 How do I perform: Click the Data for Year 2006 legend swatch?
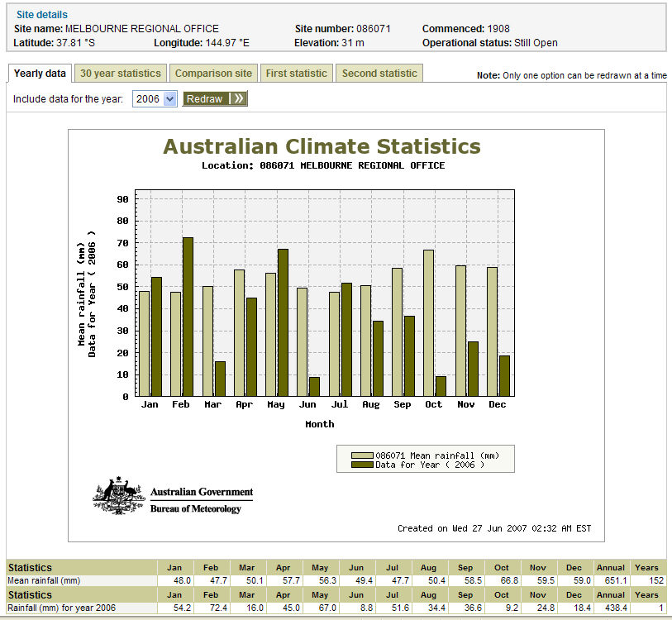pyautogui.click(x=362, y=465)
